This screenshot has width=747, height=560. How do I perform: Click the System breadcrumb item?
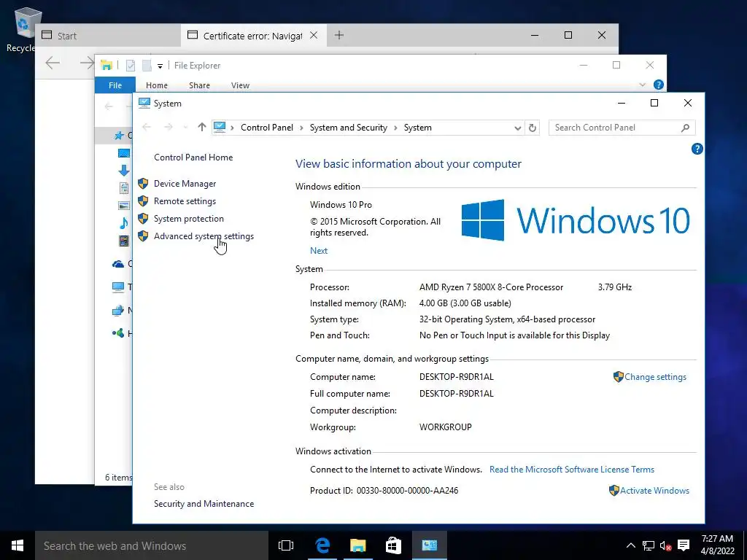point(417,128)
